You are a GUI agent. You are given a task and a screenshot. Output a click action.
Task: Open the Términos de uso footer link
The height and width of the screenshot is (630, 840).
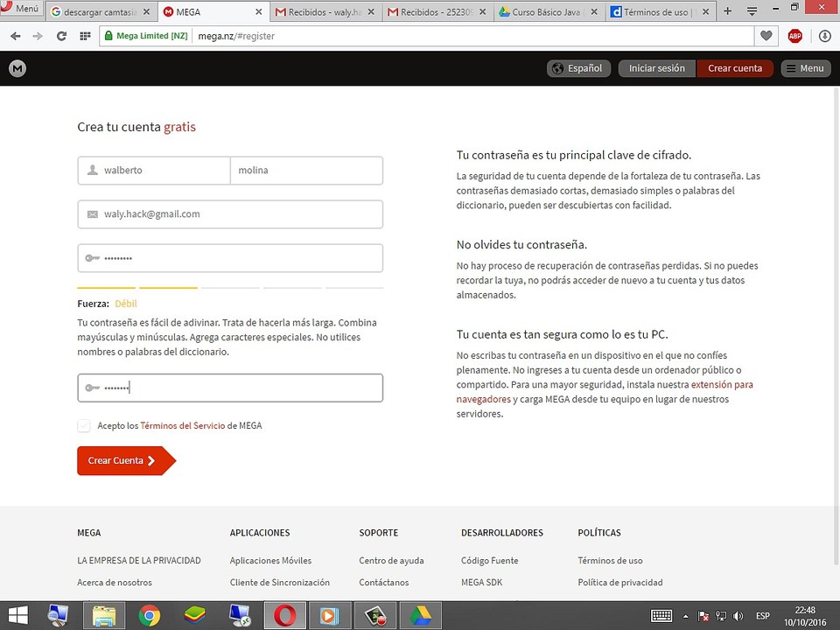610,560
